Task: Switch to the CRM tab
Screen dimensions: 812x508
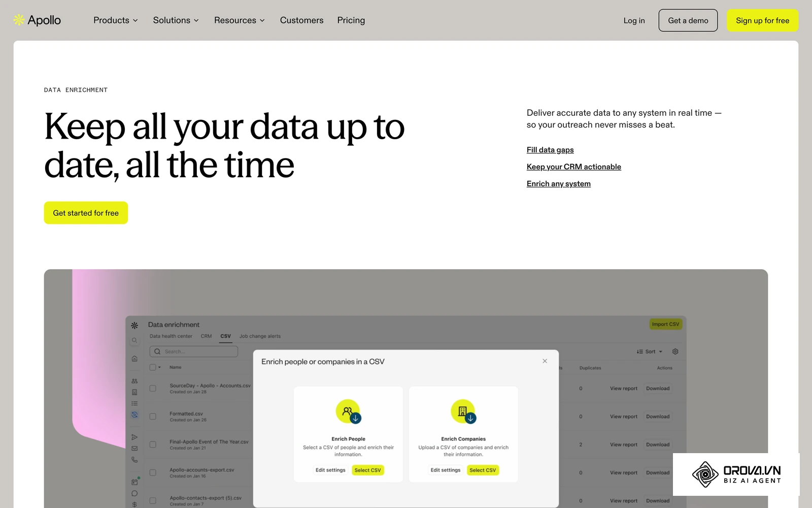Action: click(x=206, y=336)
